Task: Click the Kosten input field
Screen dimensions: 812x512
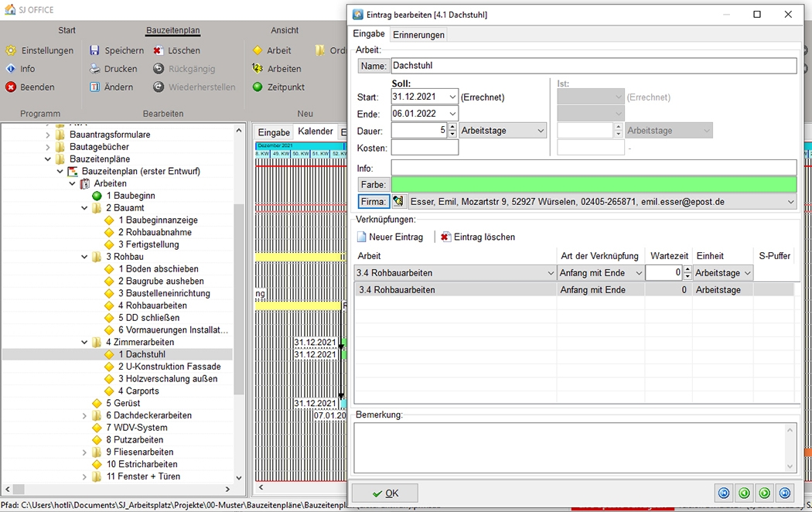Action: pyautogui.click(x=425, y=148)
